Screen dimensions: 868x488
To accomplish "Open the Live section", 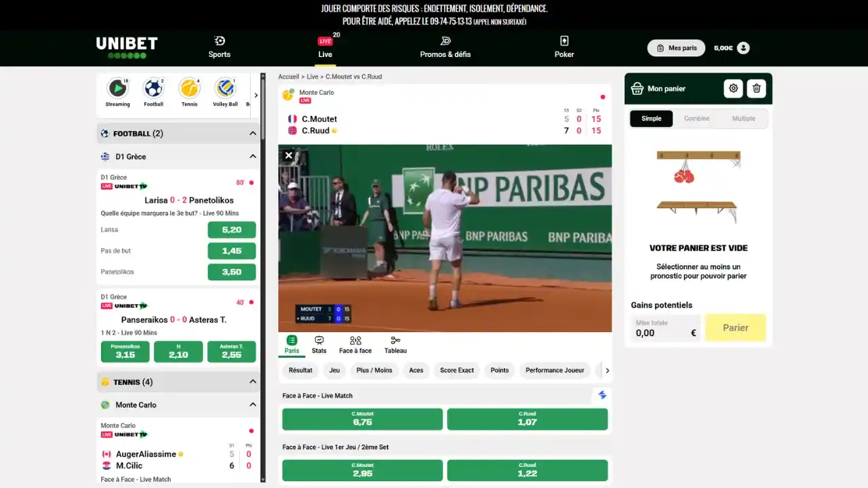I will [325, 47].
